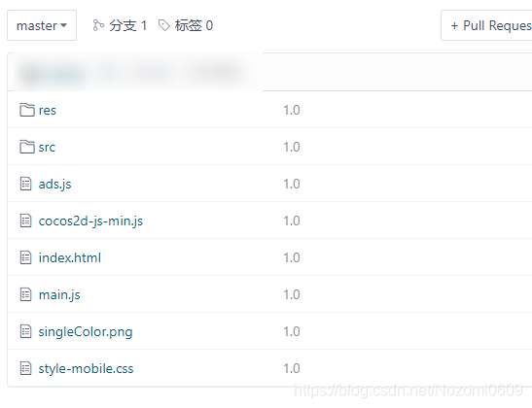
Task: Open the ads.js file
Action: [x=55, y=184]
